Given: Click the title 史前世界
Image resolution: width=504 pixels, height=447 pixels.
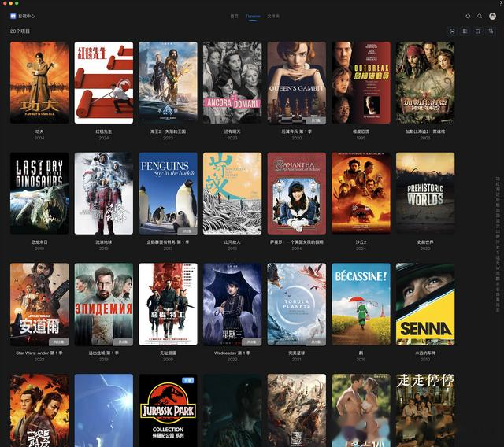Looking at the screenshot, I should tap(425, 242).
